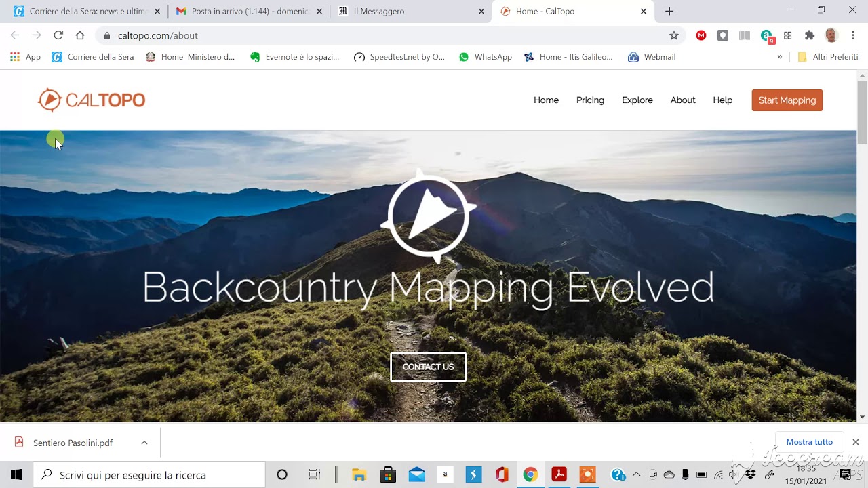Open the Webmail bookmark
The image size is (868, 488).
pos(652,57)
